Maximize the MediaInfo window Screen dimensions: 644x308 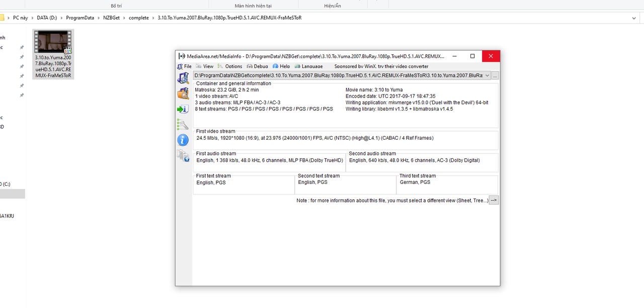point(472,56)
